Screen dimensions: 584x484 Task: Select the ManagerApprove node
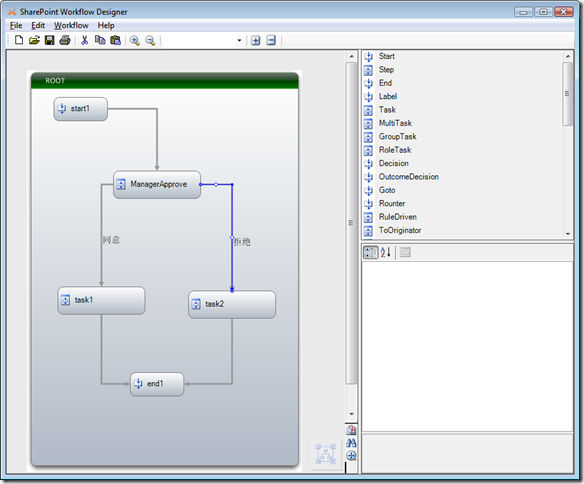pos(157,184)
